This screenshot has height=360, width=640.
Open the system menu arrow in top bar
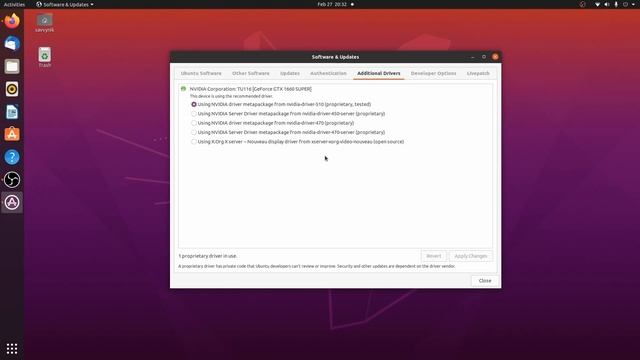634,4
